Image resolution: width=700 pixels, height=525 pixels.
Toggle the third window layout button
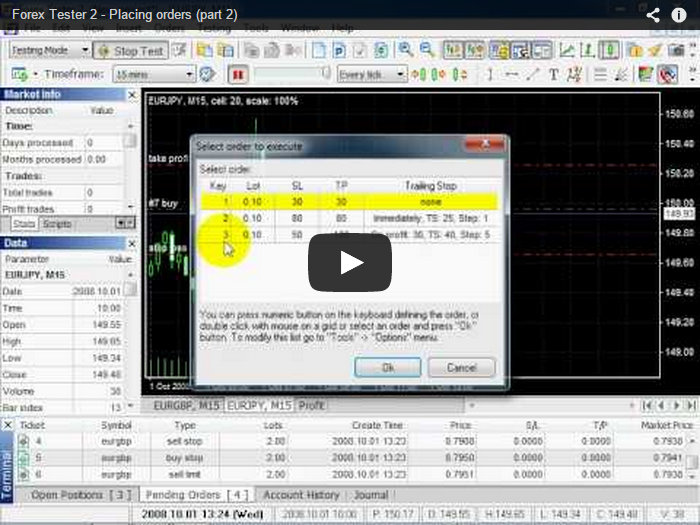point(542,50)
